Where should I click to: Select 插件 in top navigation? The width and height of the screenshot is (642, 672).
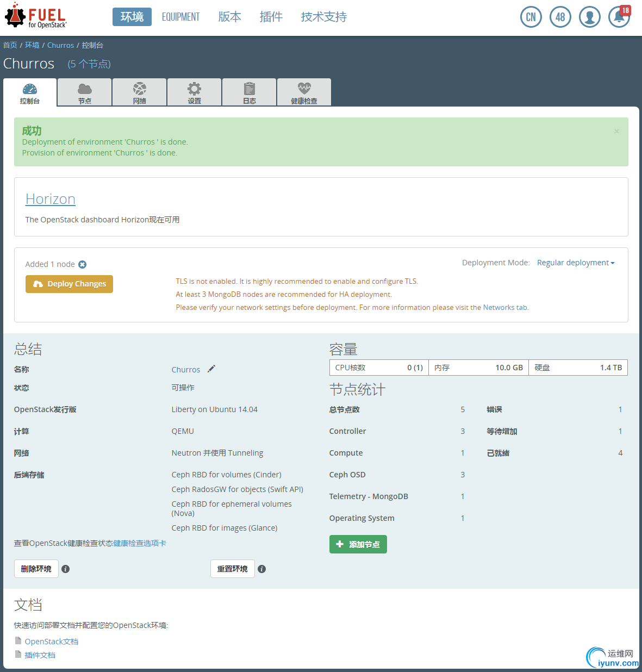(271, 17)
